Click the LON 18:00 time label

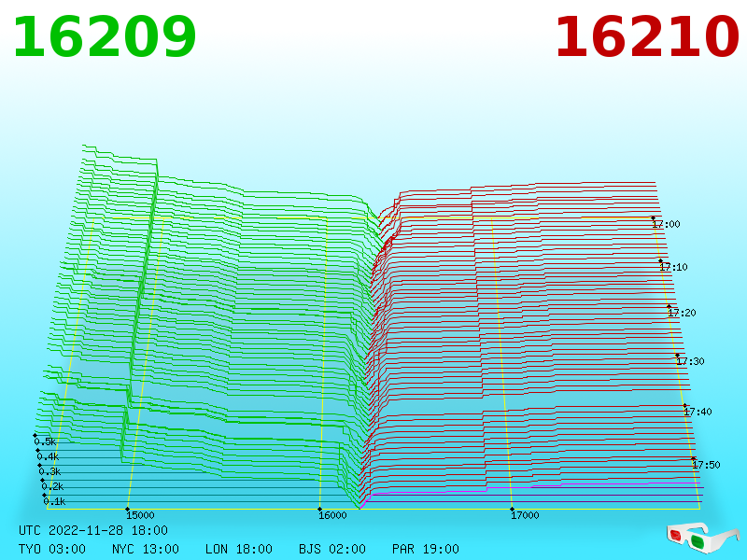[239, 549]
